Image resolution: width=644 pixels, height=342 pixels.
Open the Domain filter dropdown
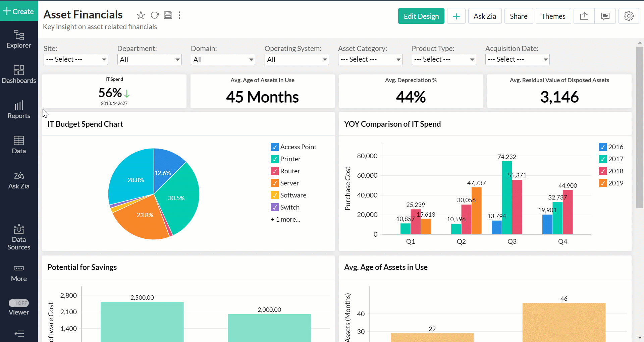[223, 59]
